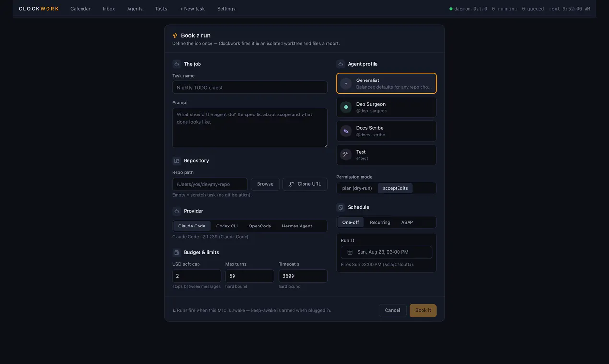Image resolution: width=609 pixels, height=364 pixels.
Task: Click the Agent profile header icon
Action: (x=340, y=64)
